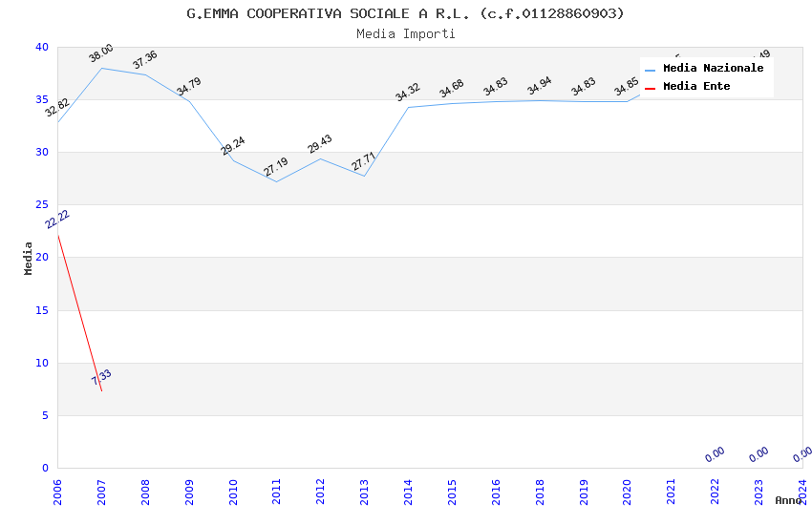
Task: Select the subtitle Media Importi
Action: 405,34
